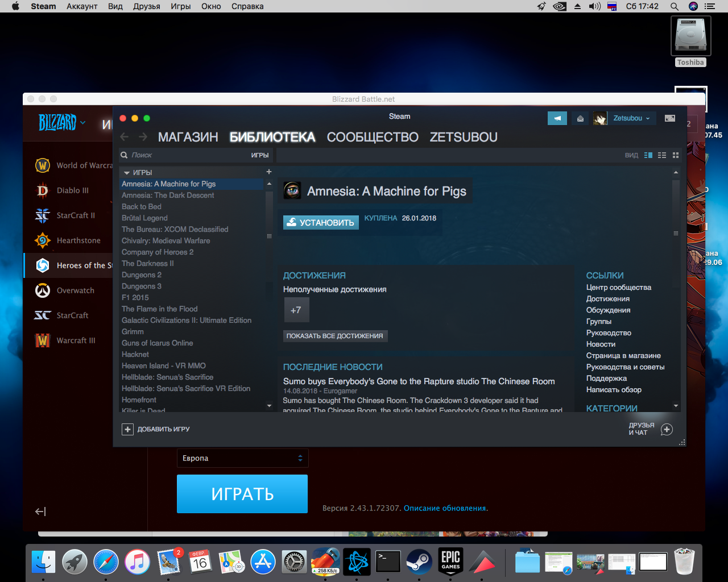
Task: Open Описание обновления link
Action: [x=445, y=508]
